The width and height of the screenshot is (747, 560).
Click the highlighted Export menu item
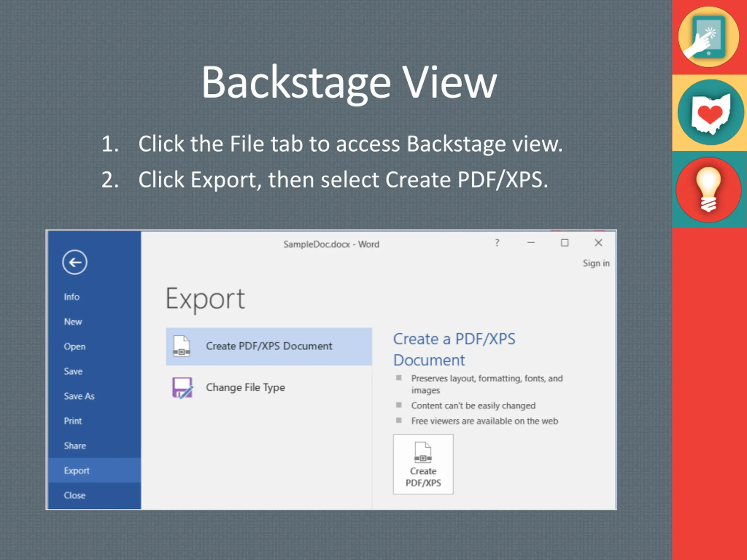(x=77, y=470)
